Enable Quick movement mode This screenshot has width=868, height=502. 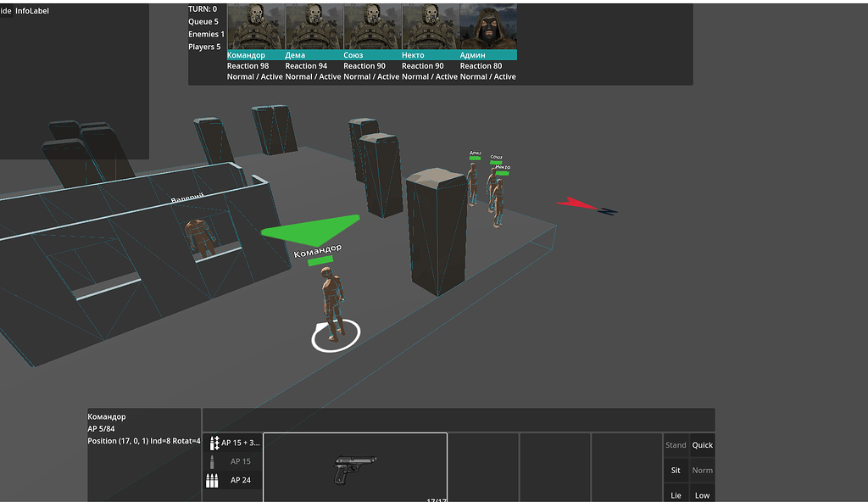click(702, 444)
